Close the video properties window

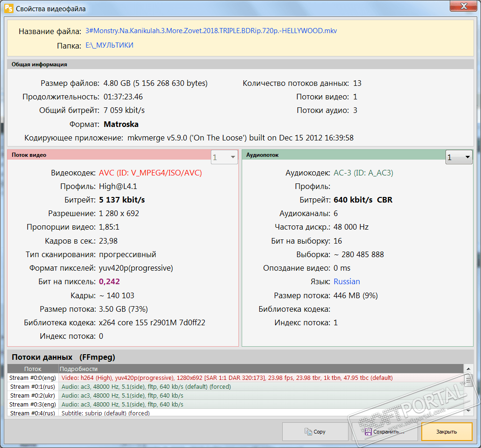464,6
